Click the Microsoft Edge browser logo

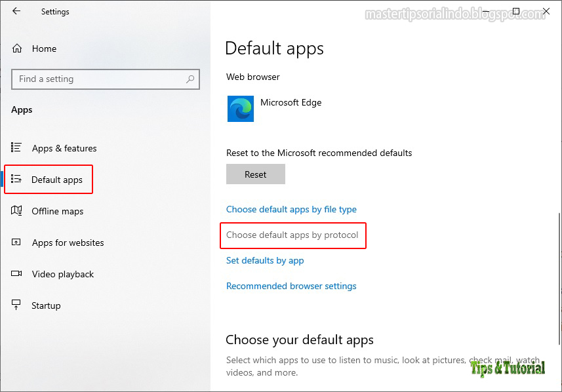[239, 108]
